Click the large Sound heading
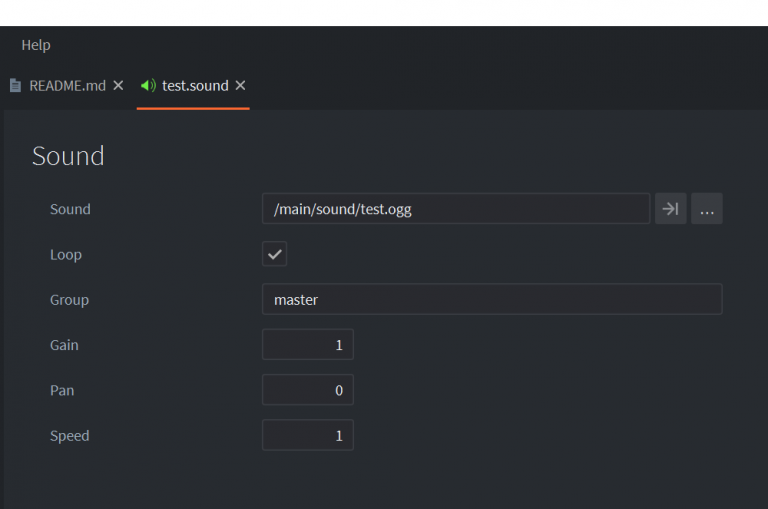Image resolution: width=768 pixels, height=509 pixels. [x=68, y=156]
